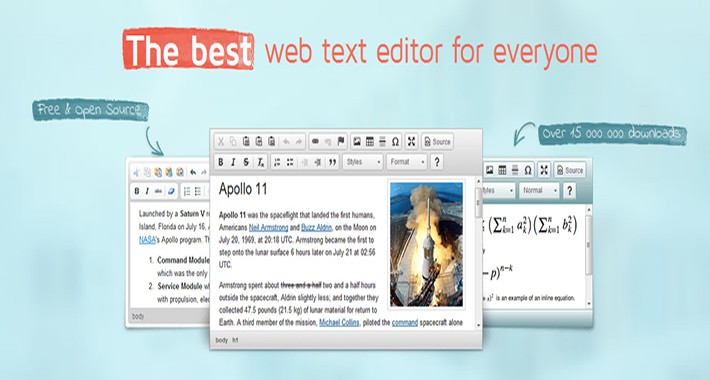The width and height of the screenshot is (710, 380).
Task: Click the Unlink icon in center editor
Action: pos(328,142)
